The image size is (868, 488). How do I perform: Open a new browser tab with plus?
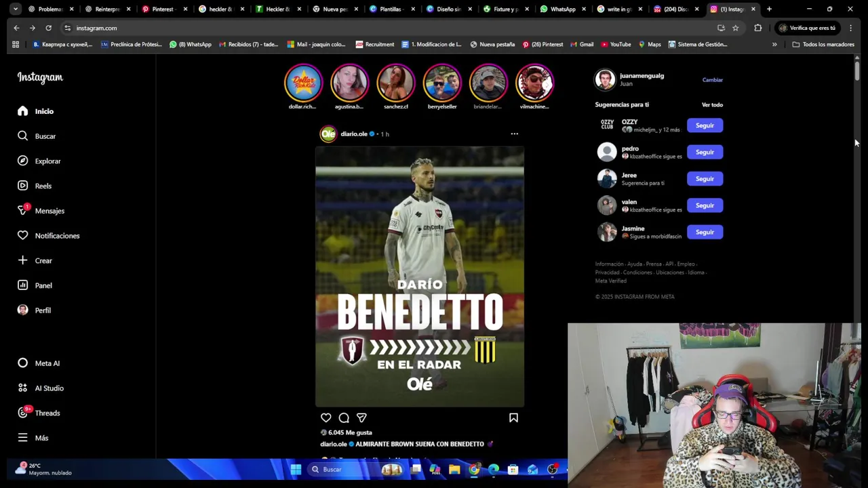pos(769,9)
